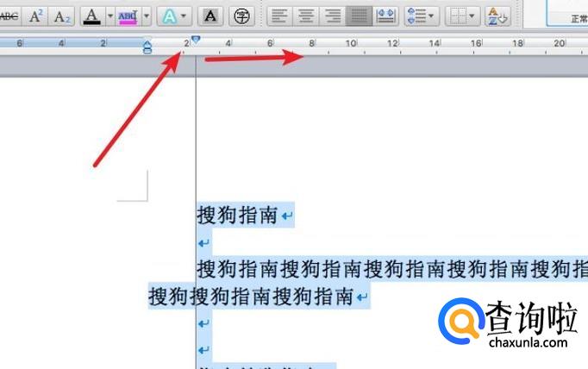Center align text

click(x=306, y=16)
